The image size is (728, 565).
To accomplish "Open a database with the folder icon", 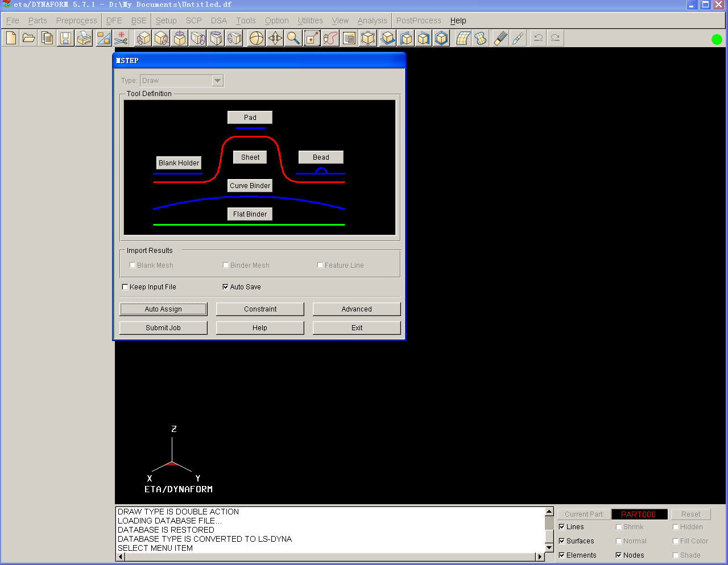I will pyautogui.click(x=29, y=38).
